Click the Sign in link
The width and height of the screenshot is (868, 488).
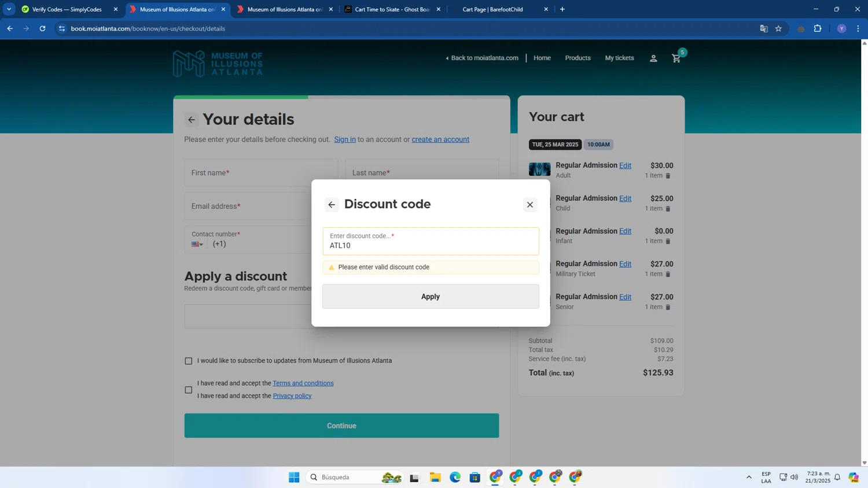click(345, 139)
